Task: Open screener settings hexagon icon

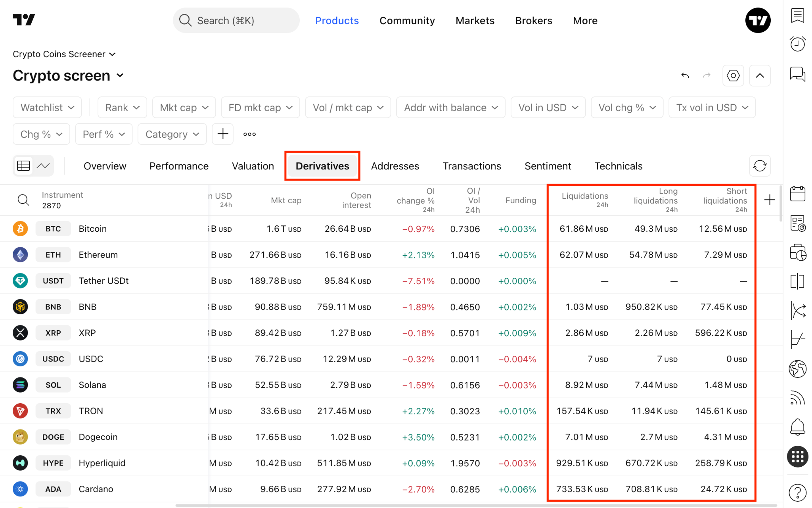Action: pos(733,75)
